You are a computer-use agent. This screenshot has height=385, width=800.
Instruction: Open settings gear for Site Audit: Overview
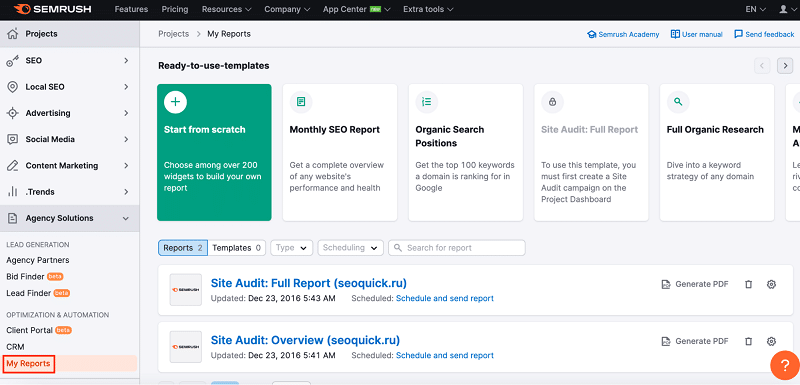(771, 341)
